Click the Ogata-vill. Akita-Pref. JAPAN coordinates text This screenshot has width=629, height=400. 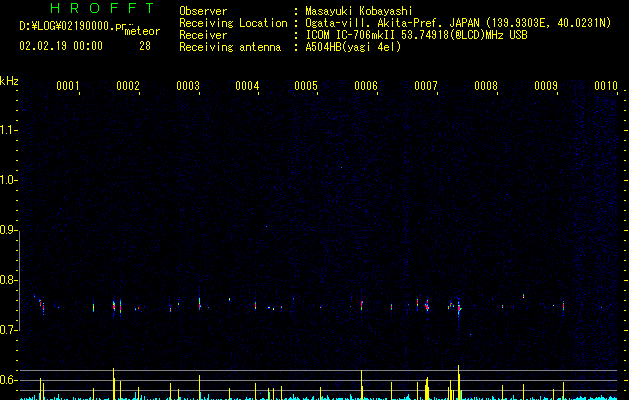(x=458, y=23)
